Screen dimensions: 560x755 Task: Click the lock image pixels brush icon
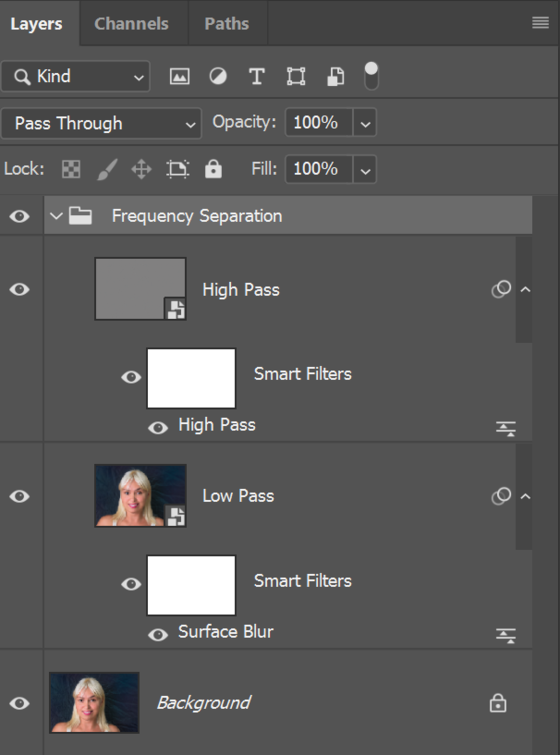(x=107, y=169)
